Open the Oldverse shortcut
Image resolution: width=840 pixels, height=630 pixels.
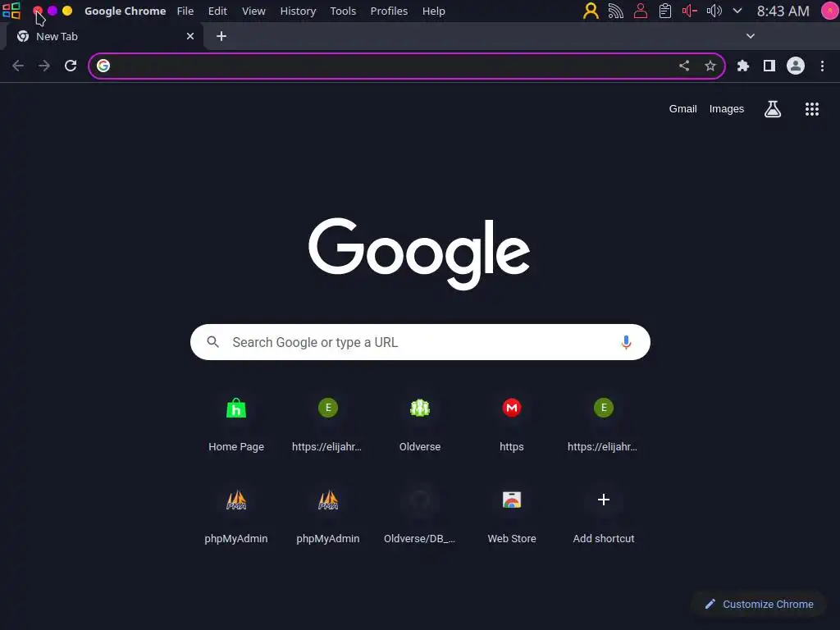(420, 424)
